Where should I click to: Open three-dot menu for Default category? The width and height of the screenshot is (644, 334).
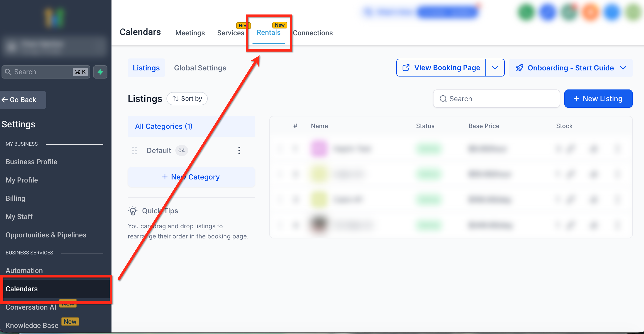[x=239, y=150]
